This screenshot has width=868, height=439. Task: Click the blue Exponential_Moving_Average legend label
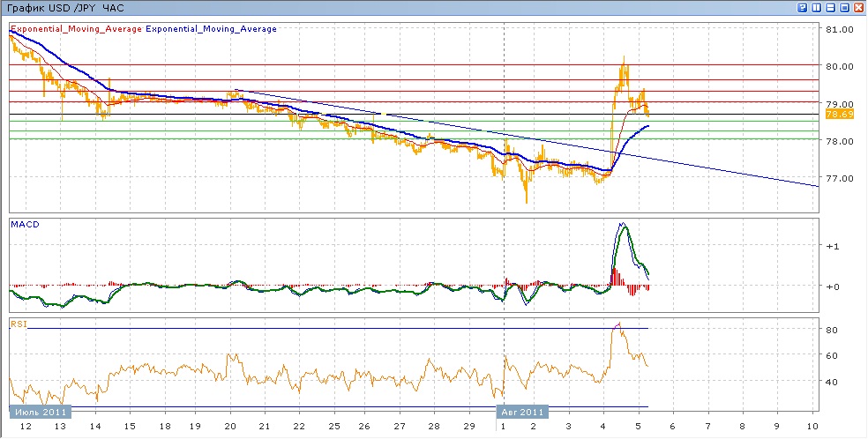click(213, 29)
